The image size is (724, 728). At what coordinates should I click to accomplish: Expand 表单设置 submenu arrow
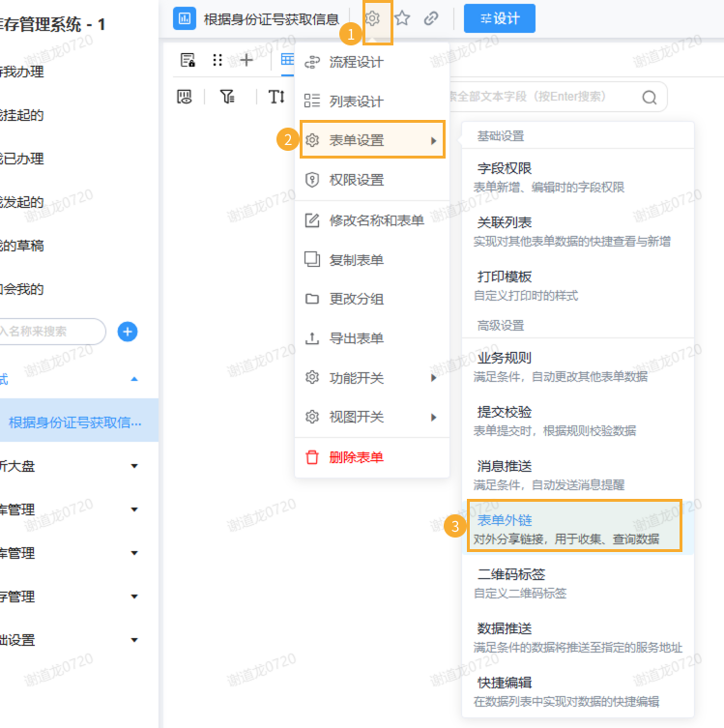point(433,140)
